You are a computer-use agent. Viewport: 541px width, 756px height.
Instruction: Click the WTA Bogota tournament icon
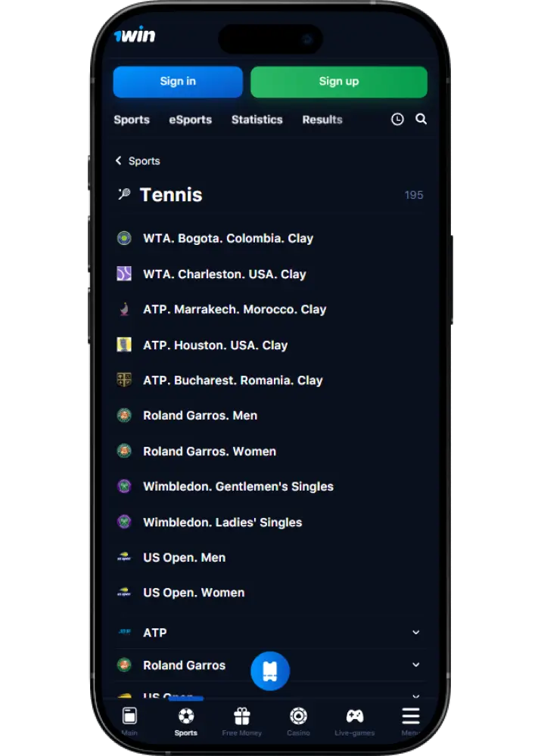click(124, 238)
